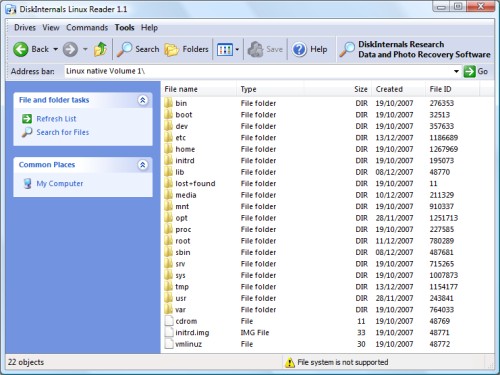Screen dimensions: 500x375
Task: Select the etc folder icon
Action: (168, 138)
